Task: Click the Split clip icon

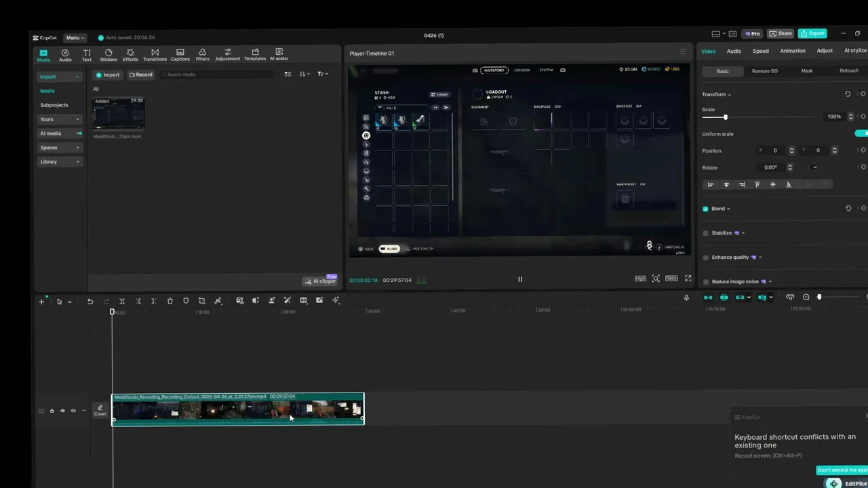Action: click(122, 301)
